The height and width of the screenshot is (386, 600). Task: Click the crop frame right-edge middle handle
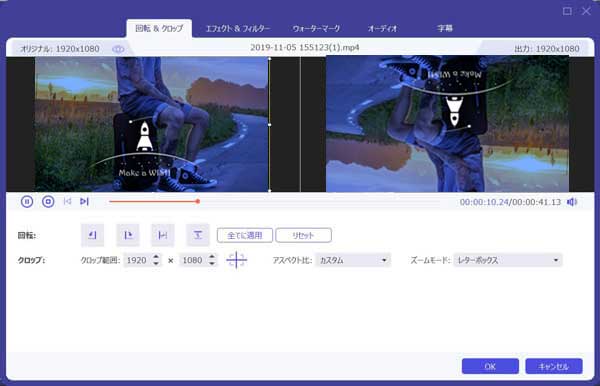[x=270, y=124]
